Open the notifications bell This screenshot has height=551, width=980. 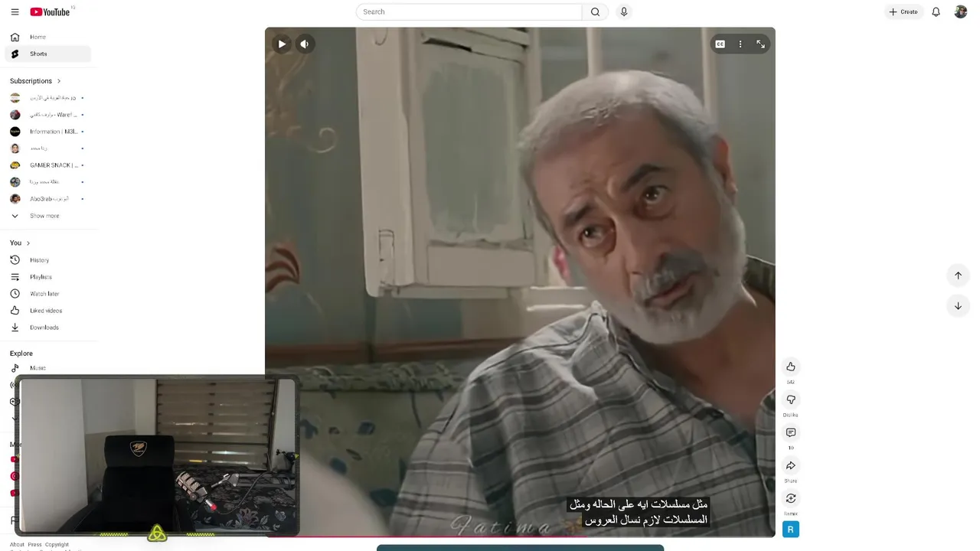[936, 11]
